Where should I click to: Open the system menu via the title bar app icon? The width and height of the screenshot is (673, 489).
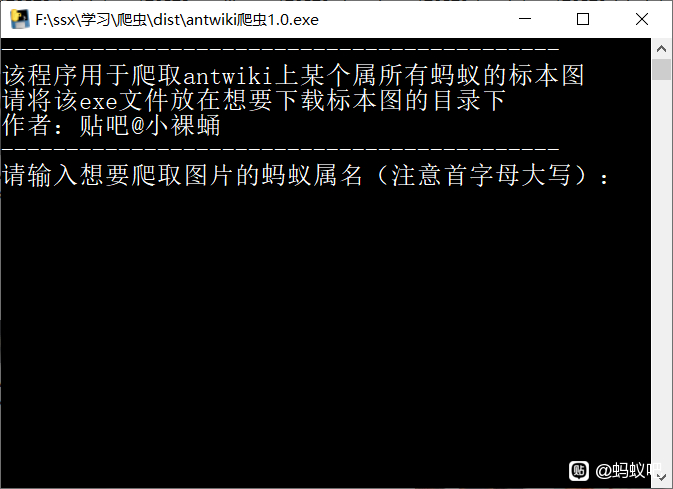click(x=20, y=19)
